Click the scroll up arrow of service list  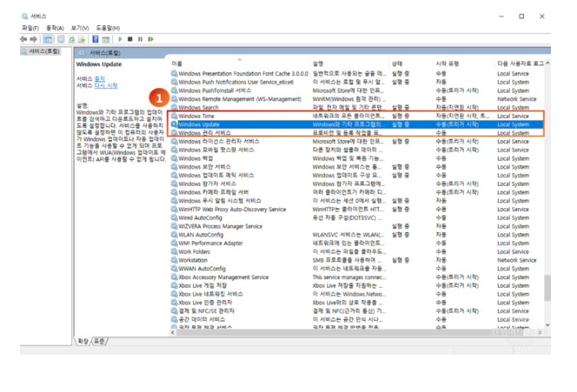pyautogui.click(x=548, y=64)
